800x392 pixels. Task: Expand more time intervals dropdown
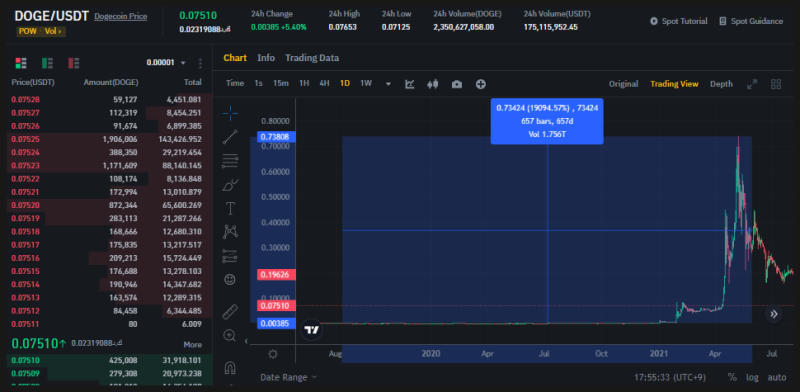[x=388, y=84]
